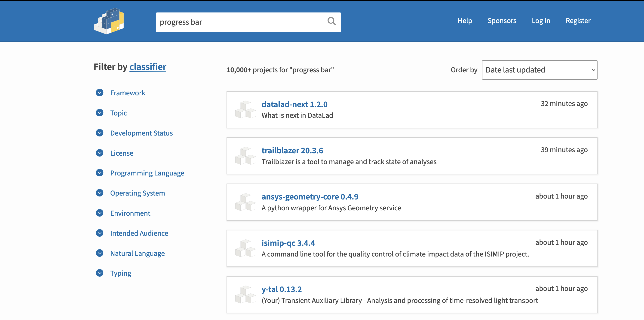Click the Development Status filter label
The image size is (644, 320).
tap(141, 133)
